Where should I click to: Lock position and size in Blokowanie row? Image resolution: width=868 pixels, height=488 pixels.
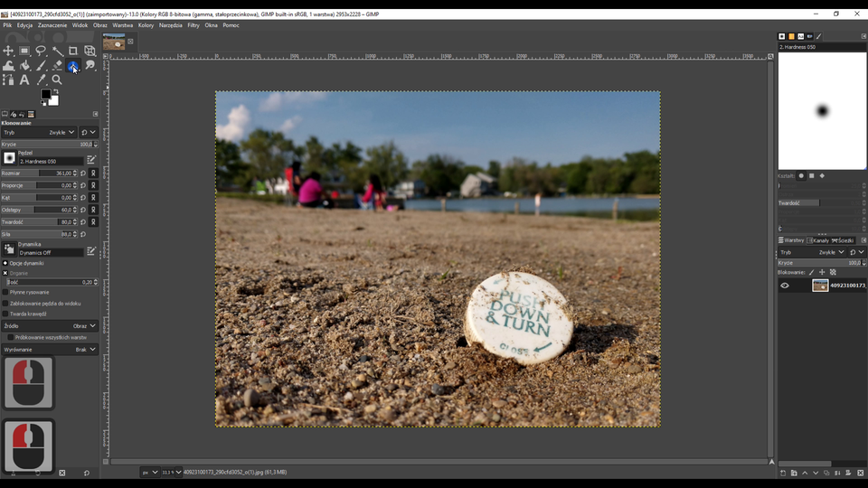click(x=822, y=272)
